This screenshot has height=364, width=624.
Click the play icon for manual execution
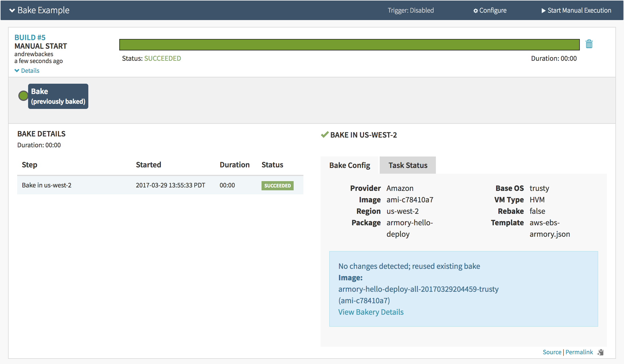(543, 11)
